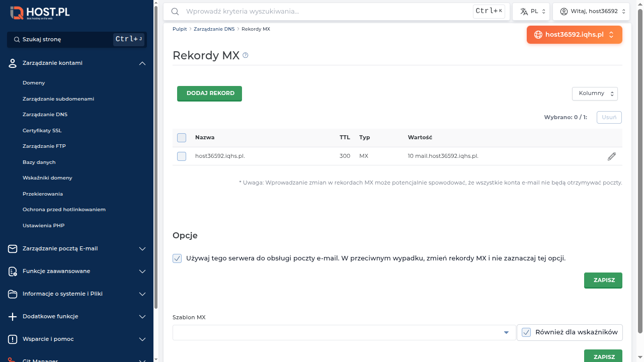Go to Zarządzanie FTP

(44, 146)
